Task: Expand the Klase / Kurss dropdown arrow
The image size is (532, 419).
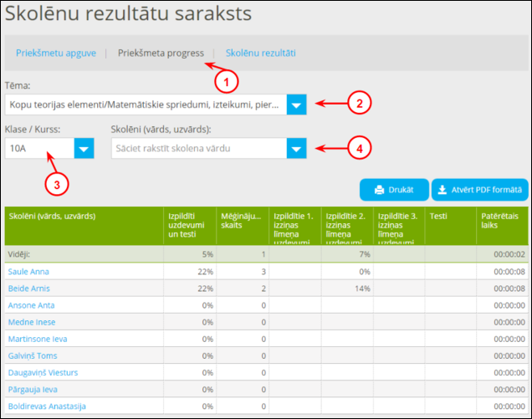Action: 84,148
